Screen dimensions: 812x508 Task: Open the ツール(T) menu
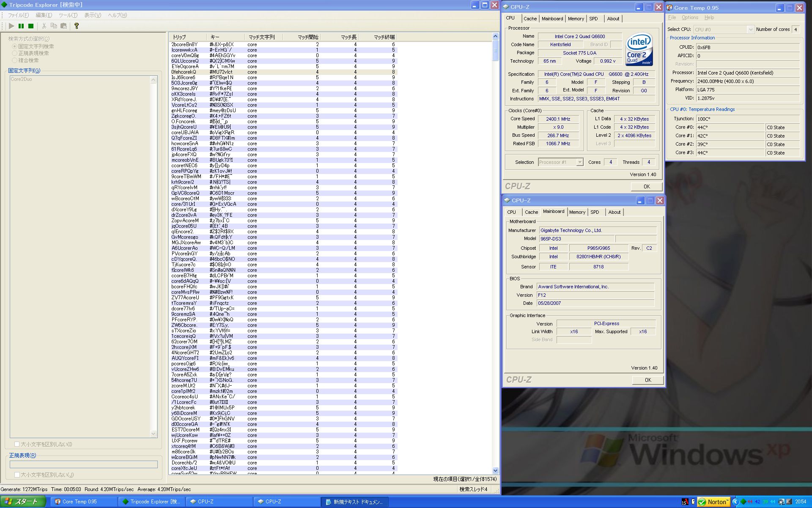click(x=68, y=15)
